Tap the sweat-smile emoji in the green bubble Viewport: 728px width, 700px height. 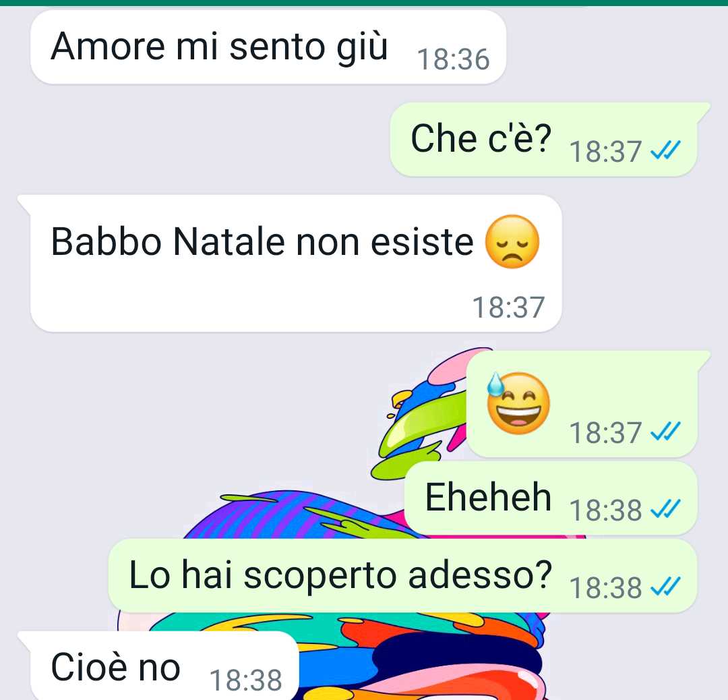[518, 403]
